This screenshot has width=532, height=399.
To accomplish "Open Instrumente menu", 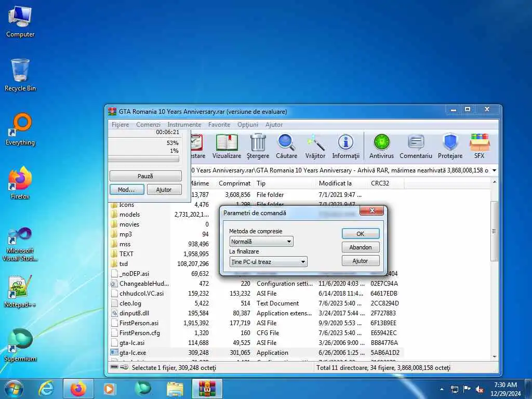I will click(x=184, y=125).
